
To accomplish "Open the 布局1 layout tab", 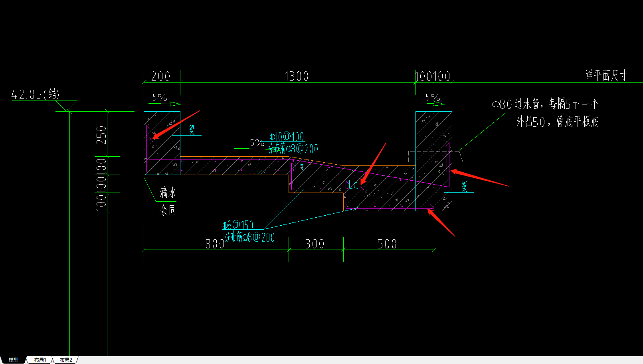I will [40, 360].
